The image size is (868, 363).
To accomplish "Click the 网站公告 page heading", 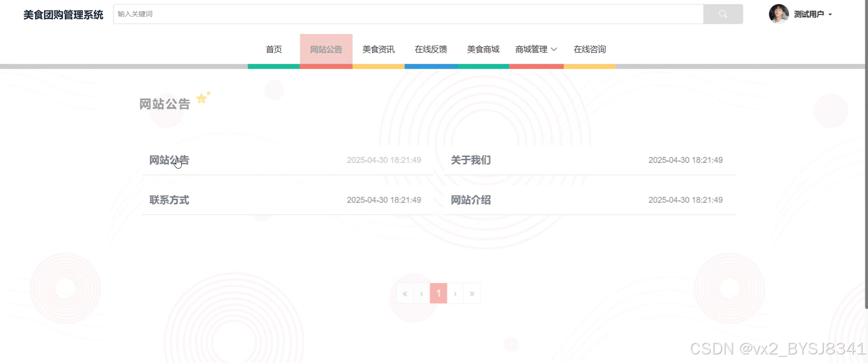I will click(165, 104).
